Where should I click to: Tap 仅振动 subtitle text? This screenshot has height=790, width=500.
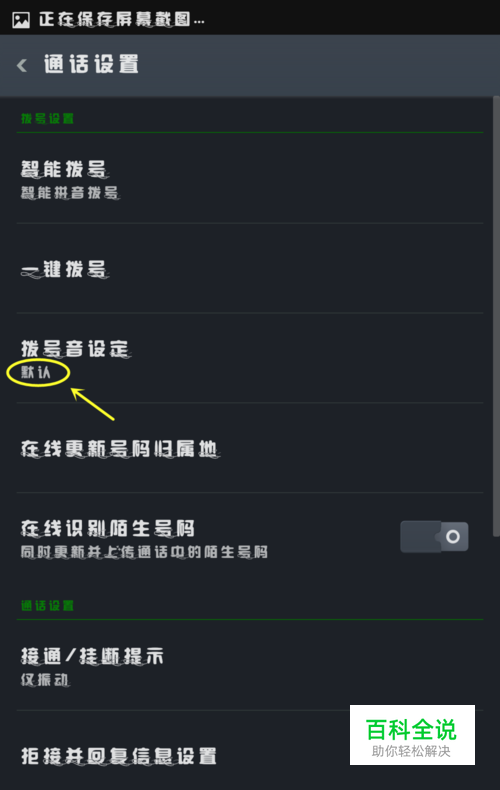click(x=44, y=680)
